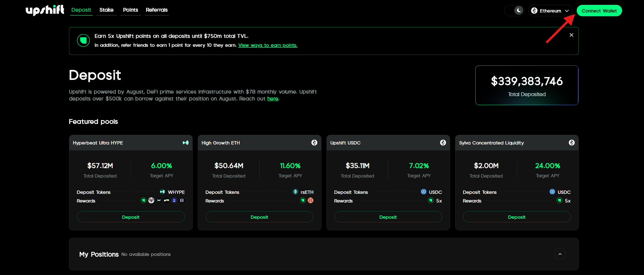The height and width of the screenshot is (275, 644).
Task: Open the View ways to earn points link
Action: [268, 45]
